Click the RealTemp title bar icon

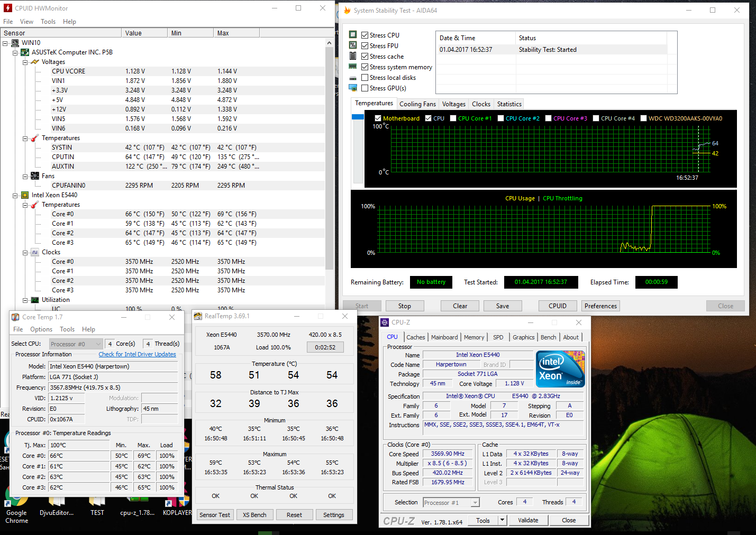pyautogui.click(x=198, y=316)
